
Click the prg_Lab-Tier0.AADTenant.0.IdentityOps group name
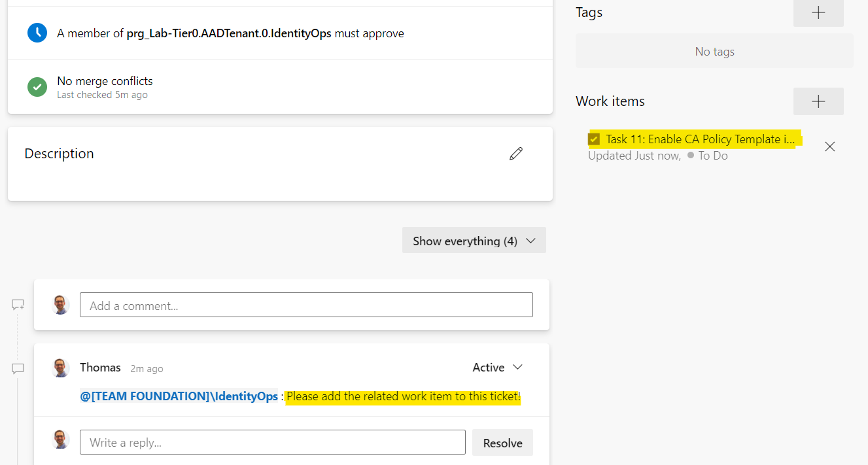click(229, 33)
